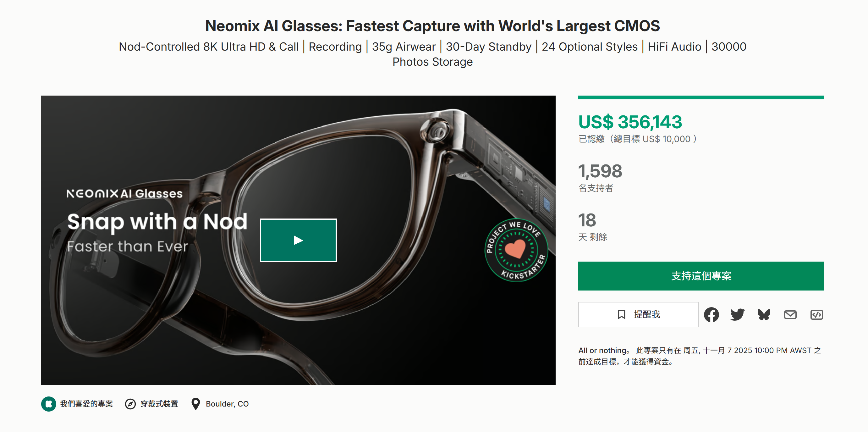
Task: Click the US$ 356,143 pledged amount
Action: click(630, 122)
